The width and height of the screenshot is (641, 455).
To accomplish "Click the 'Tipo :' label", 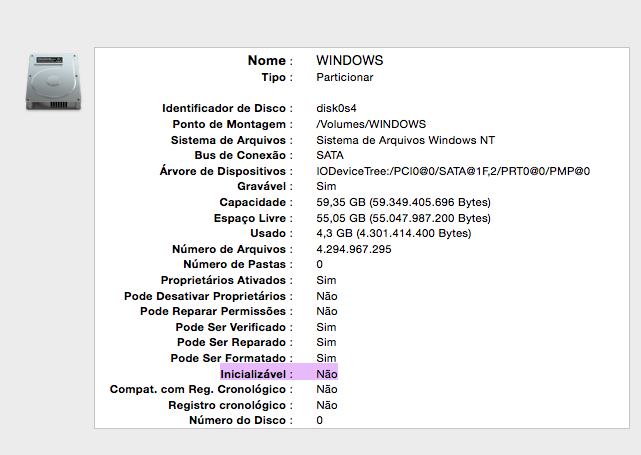I will [277, 77].
